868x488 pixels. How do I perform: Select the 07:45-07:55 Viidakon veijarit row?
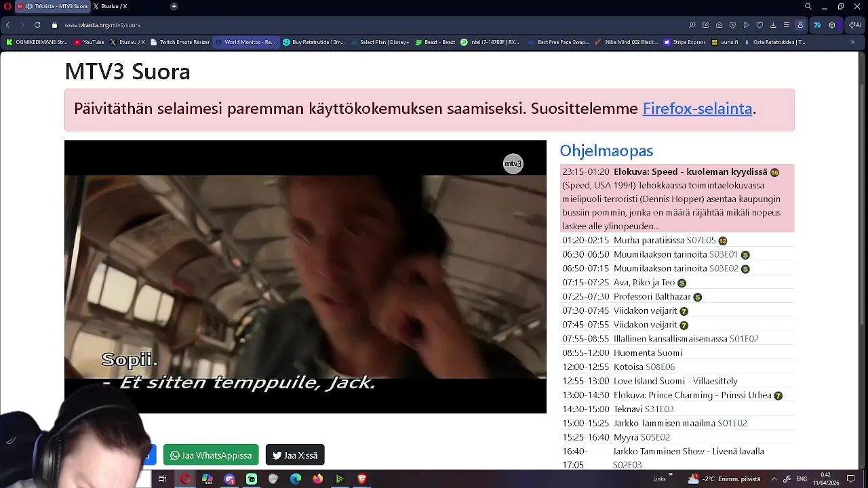[677, 325]
